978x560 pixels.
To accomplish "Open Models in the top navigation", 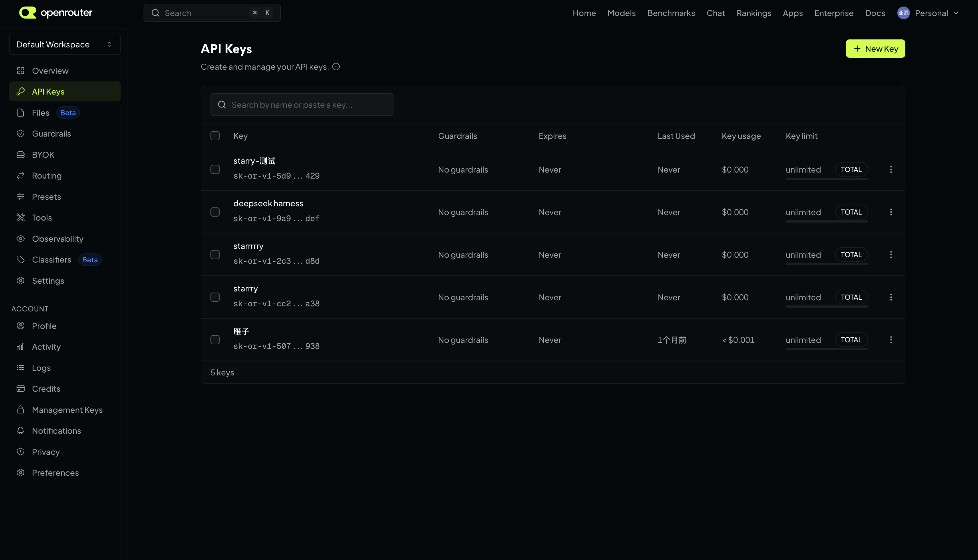I will tap(621, 13).
